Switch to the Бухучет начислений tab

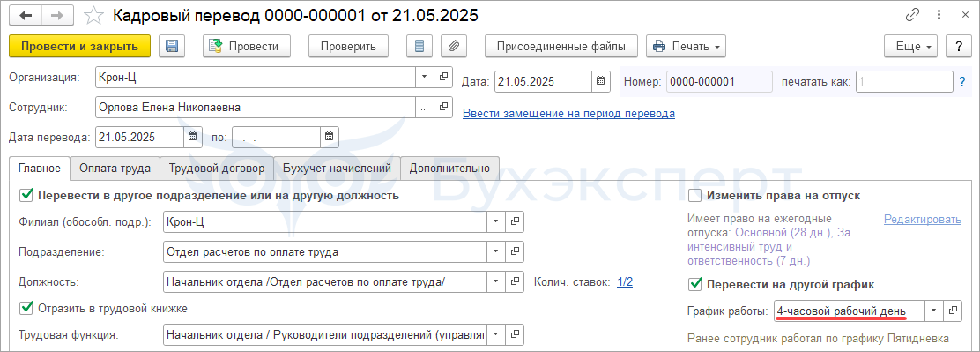(337, 168)
